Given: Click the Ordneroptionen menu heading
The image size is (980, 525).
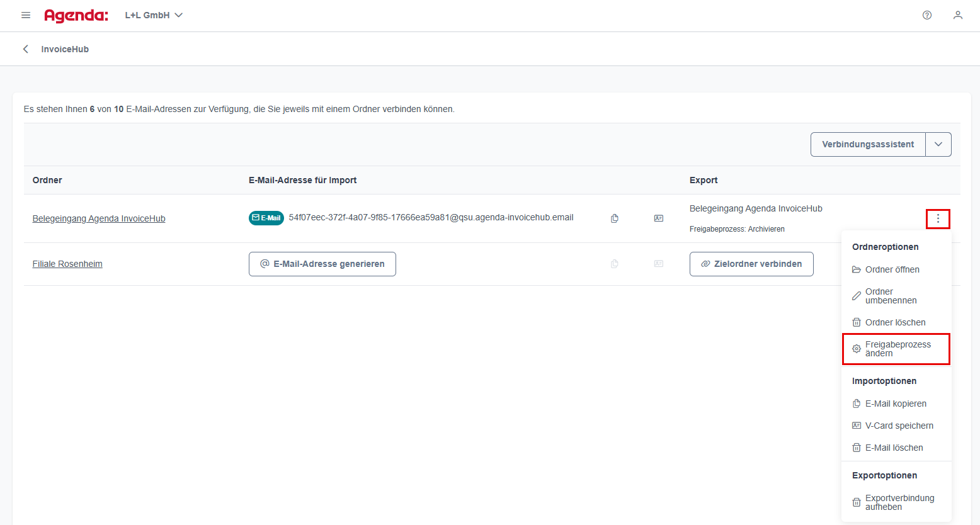Looking at the screenshot, I should 885,247.
